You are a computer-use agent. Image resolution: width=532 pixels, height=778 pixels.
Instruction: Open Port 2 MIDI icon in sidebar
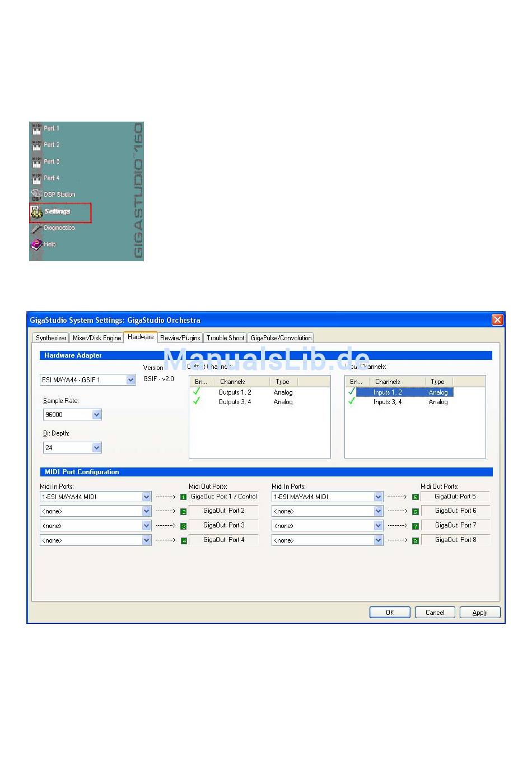36,145
